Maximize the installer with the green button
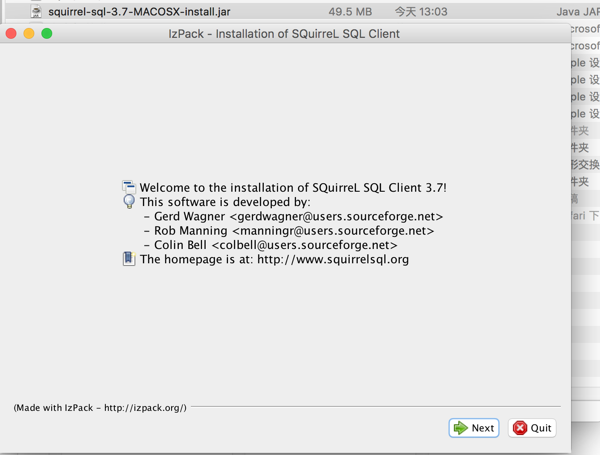Viewport: 600px width, 455px height. 47,34
